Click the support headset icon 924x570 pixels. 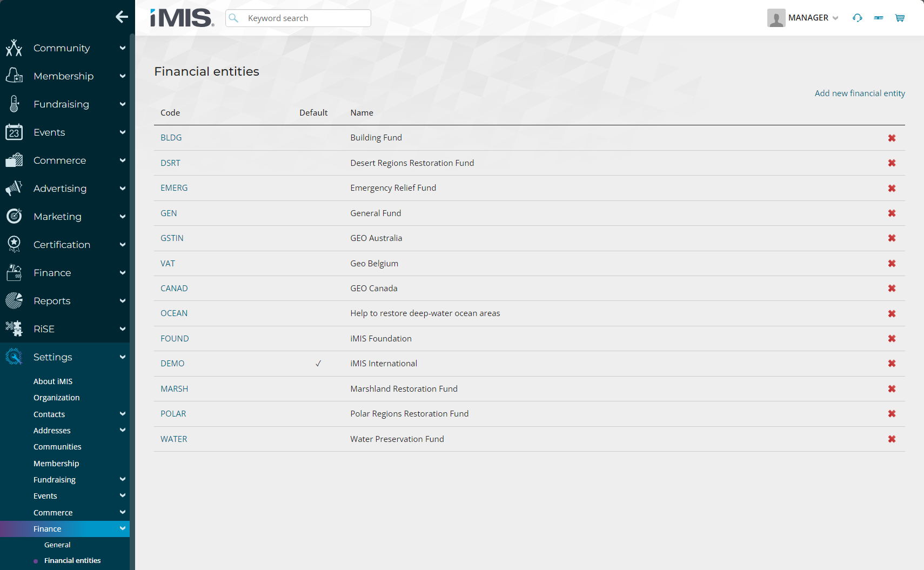(857, 18)
